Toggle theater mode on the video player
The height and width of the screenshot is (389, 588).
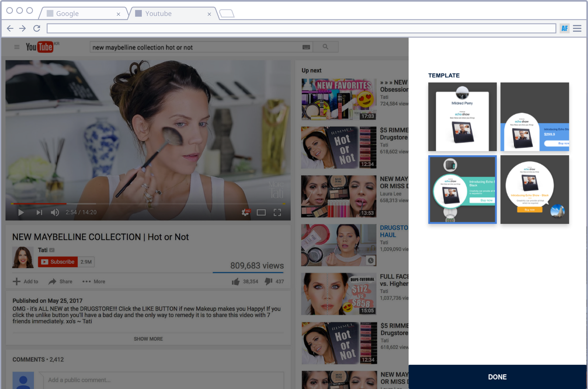[x=261, y=212]
